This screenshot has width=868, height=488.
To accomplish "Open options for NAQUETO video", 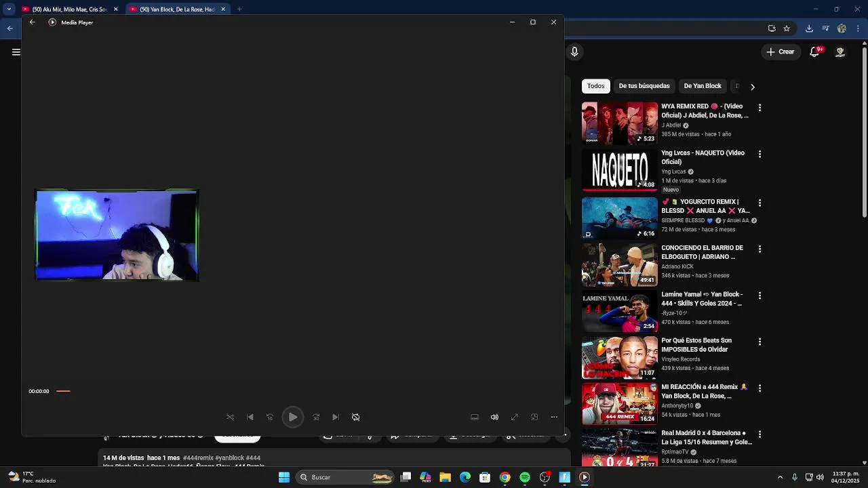I will [759, 155].
